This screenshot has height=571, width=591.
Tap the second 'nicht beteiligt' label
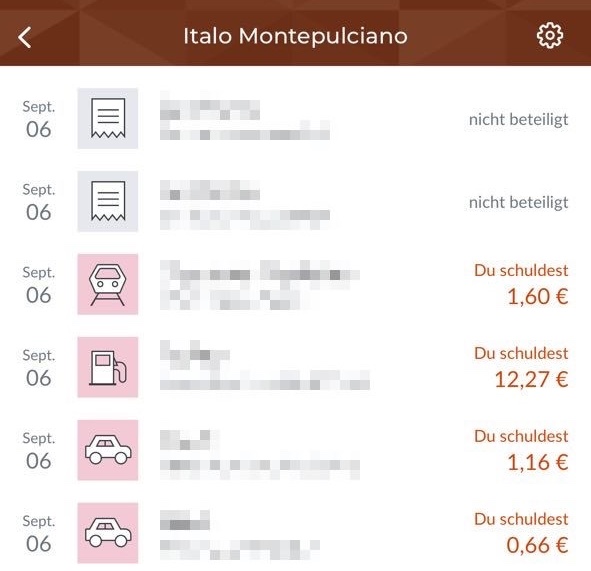(x=519, y=203)
